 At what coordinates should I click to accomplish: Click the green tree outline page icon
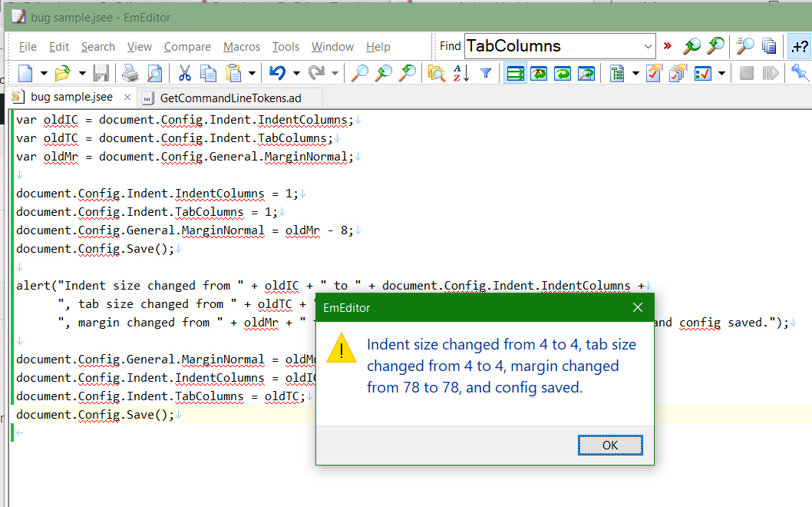point(617,73)
